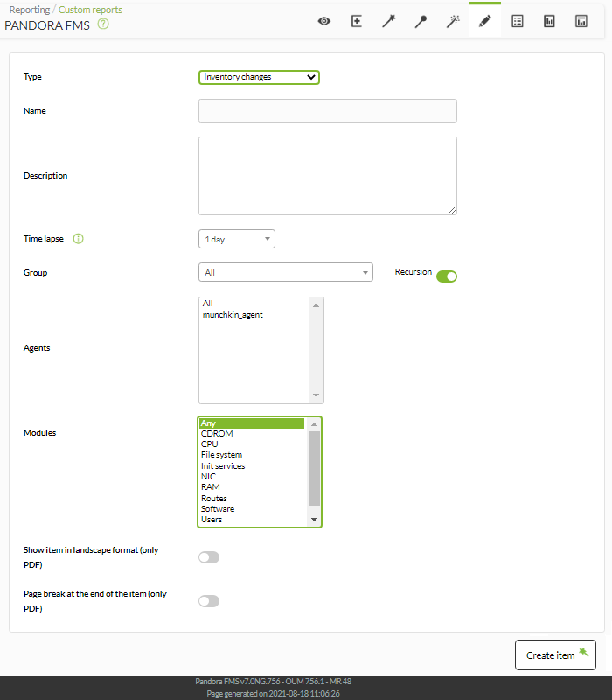Click the pencil item editor tab
This screenshot has width=612, height=700.
pos(485,21)
